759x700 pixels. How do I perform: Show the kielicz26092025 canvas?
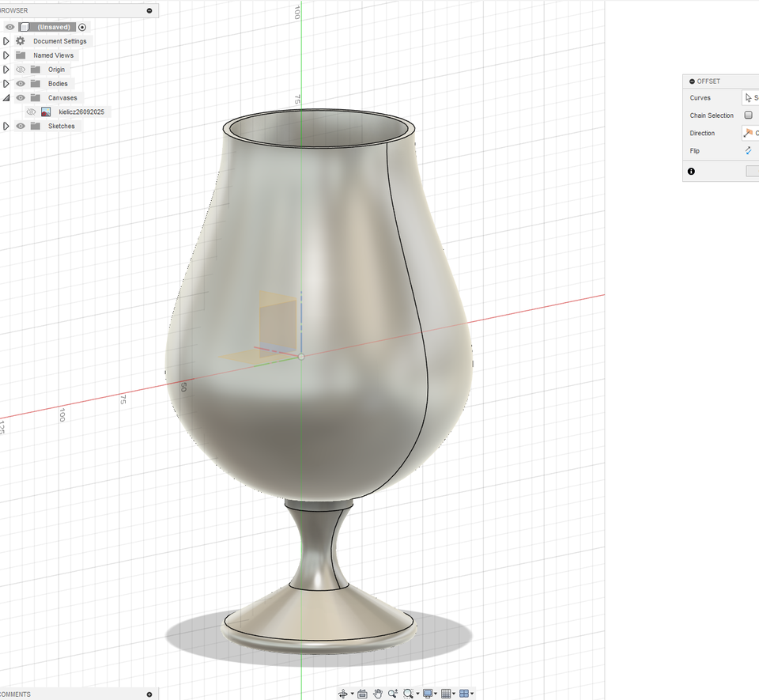tap(31, 112)
